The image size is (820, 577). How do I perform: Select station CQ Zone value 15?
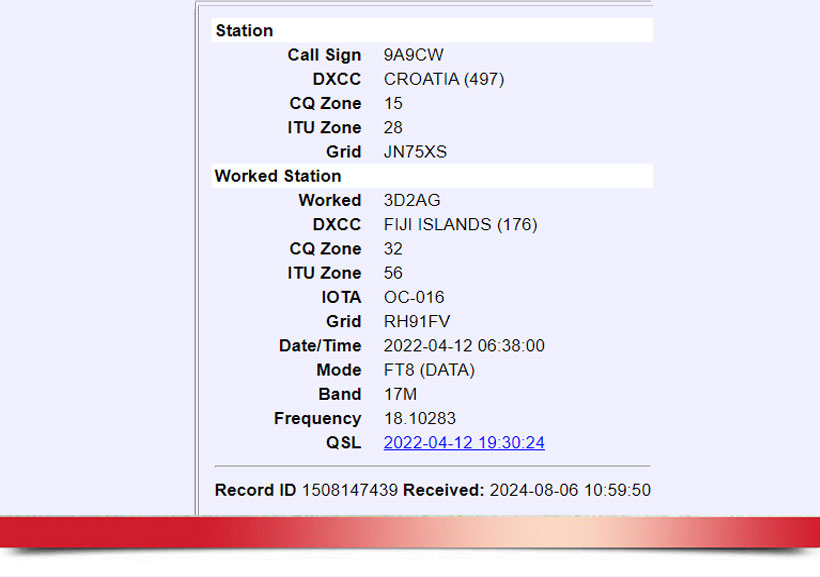click(x=393, y=103)
